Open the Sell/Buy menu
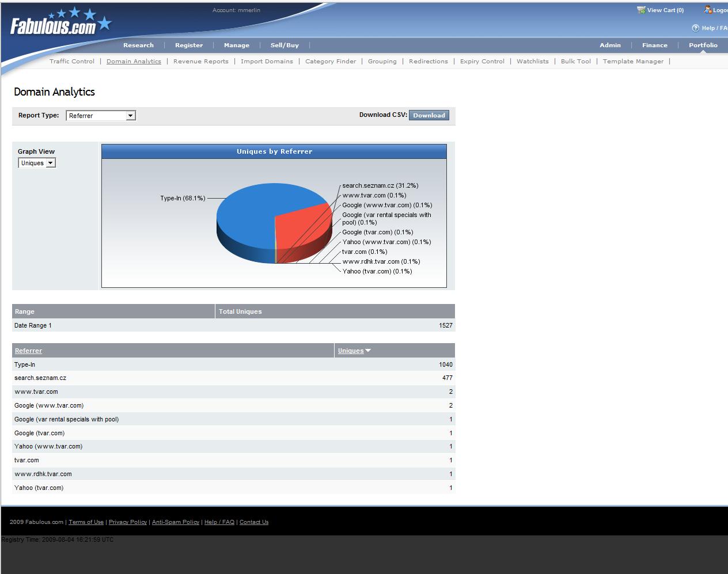Image resolution: width=728 pixels, height=574 pixels. [285, 45]
